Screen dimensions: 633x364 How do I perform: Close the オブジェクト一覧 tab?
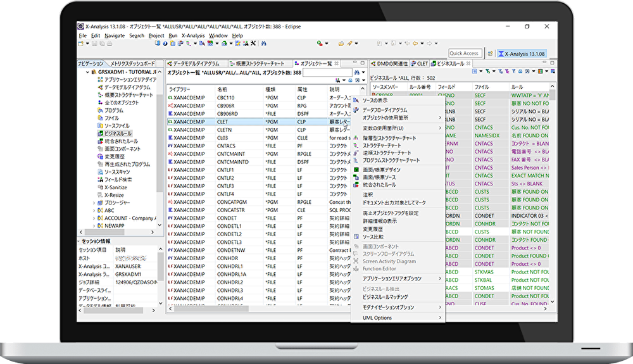336,63
